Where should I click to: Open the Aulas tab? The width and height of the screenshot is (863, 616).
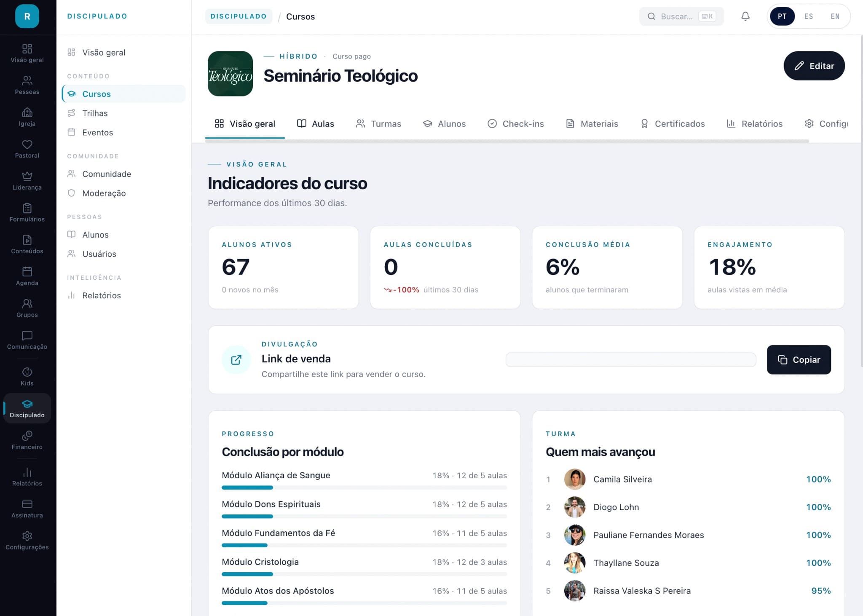point(315,123)
